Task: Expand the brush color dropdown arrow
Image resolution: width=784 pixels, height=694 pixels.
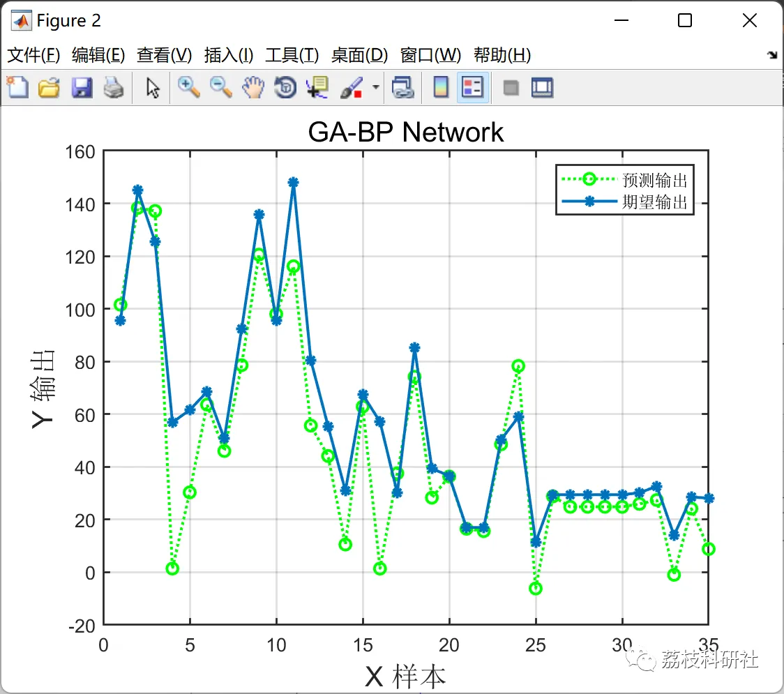Action: point(376,87)
